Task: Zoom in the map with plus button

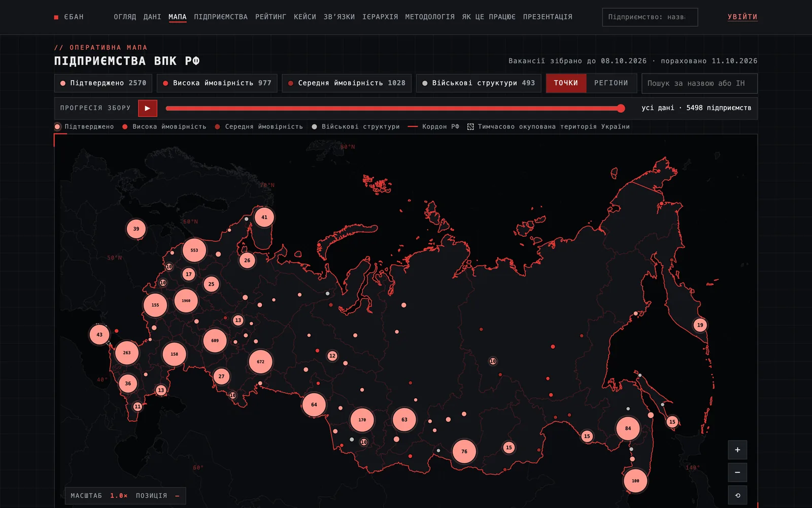Action: click(737, 450)
